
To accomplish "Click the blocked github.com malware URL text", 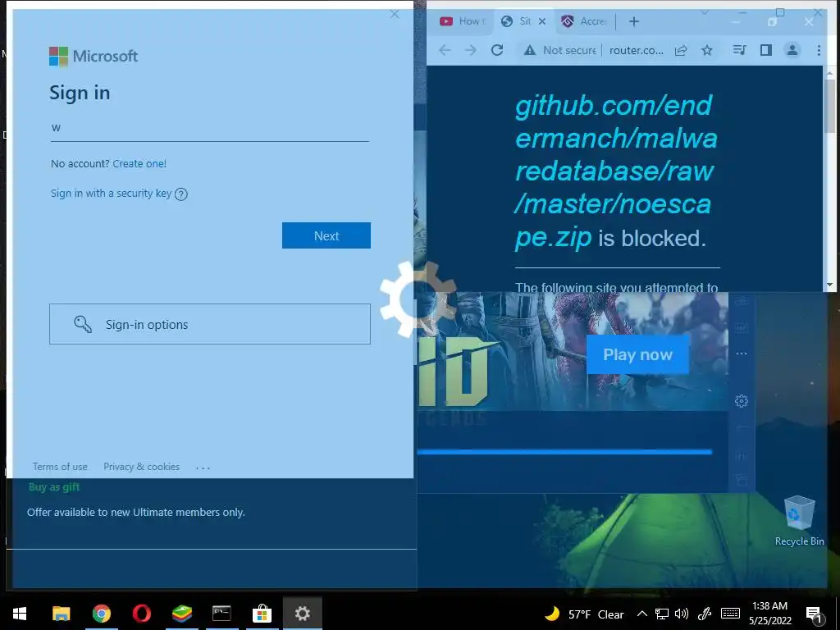I will coord(616,171).
